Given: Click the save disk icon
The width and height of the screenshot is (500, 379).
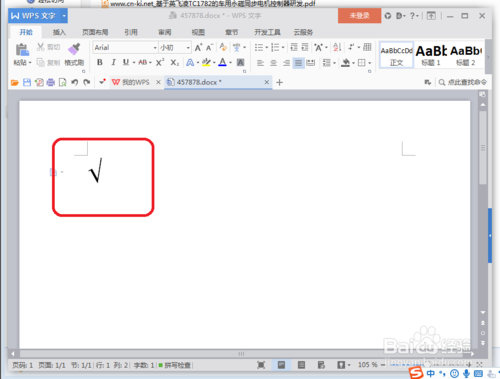Looking at the screenshot, I should (27, 82).
